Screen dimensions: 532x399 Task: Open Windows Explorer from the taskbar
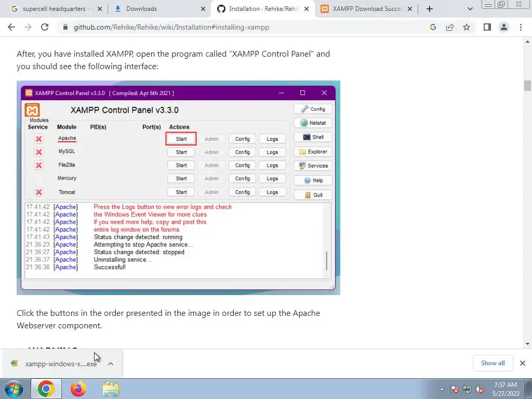(111, 390)
